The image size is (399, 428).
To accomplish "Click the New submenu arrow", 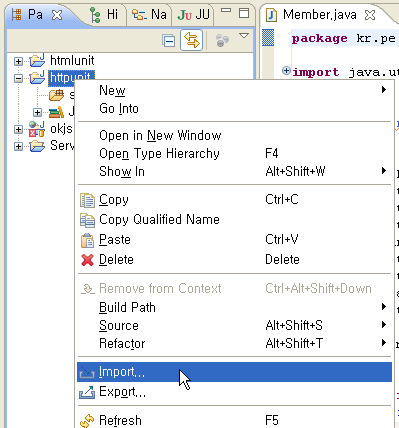I will 384,90.
